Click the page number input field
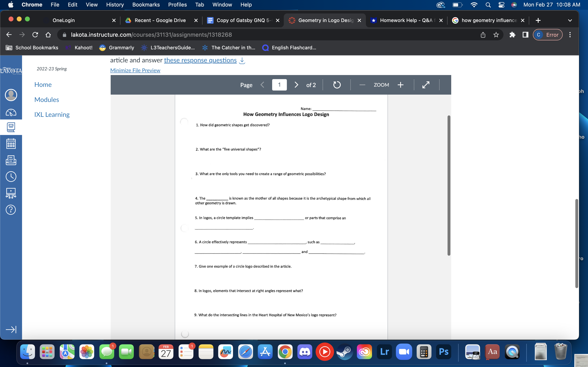The image size is (588, 367). click(x=279, y=85)
